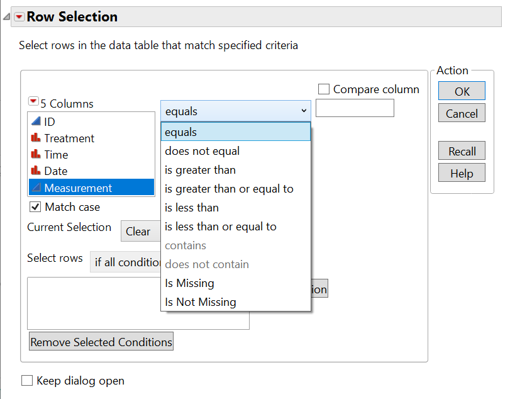Image resolution: width=532 pixels, height=399 pixels.
Task: Check the Keep dialog open option
Action: coord(27,380)
